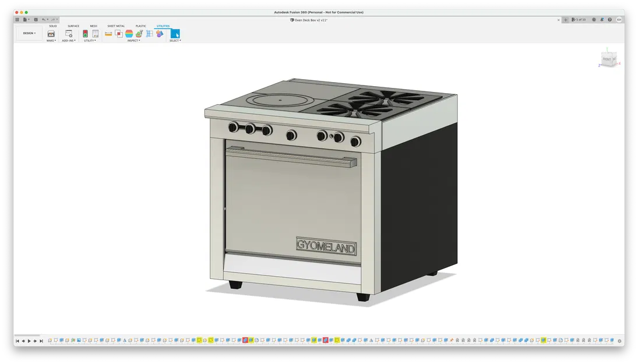Add a new design tab
Viewport: 638px width, 364px height.
tap(566, 20)
